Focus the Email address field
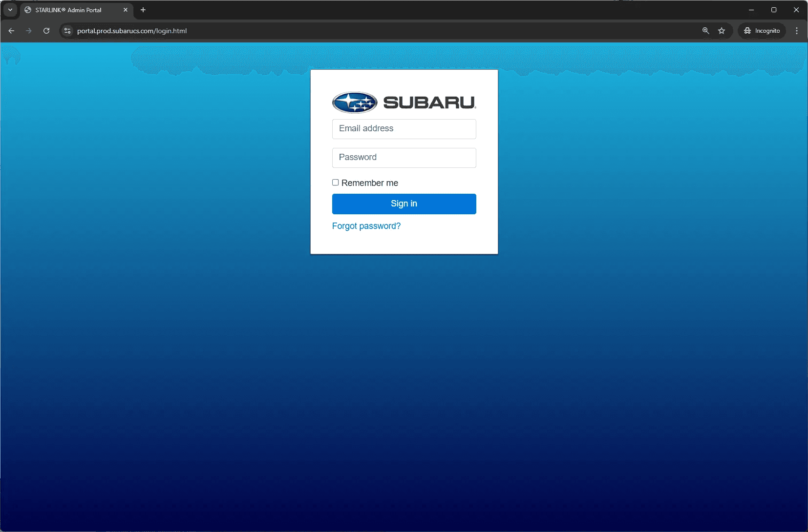This screenshot has height=532, width=808. tap(404, 129)
